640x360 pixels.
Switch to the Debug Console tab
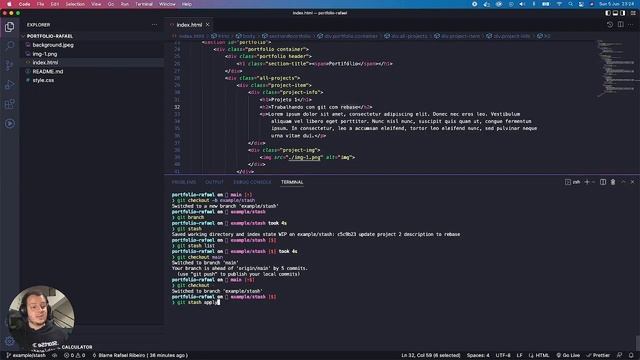252,182
